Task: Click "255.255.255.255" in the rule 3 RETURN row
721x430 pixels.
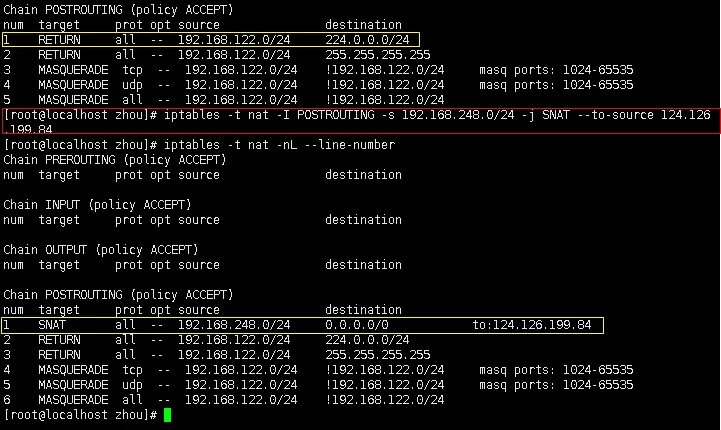Action: pos(378,355)
